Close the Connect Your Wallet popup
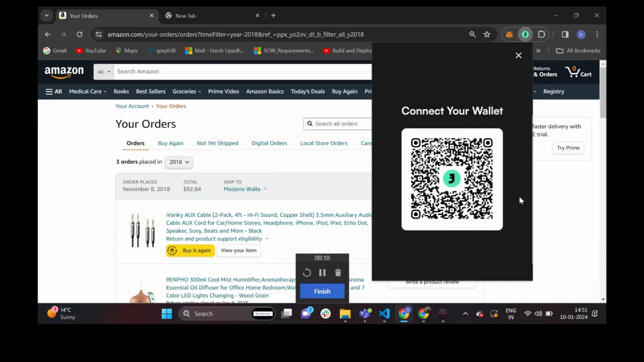The height and width of the screenshot is (362, 644). pos(519,55)
